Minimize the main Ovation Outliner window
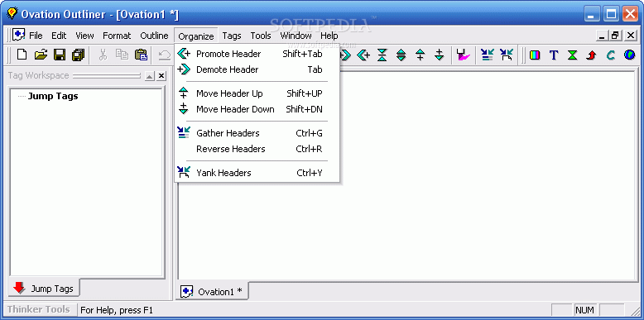Image resolution: width=644 pixels, height=320 pixels. pos(593,14)
